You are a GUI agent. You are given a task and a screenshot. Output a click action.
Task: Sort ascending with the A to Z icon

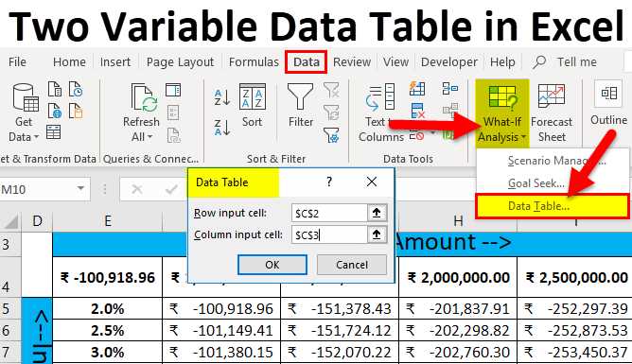tap(222, 97)
